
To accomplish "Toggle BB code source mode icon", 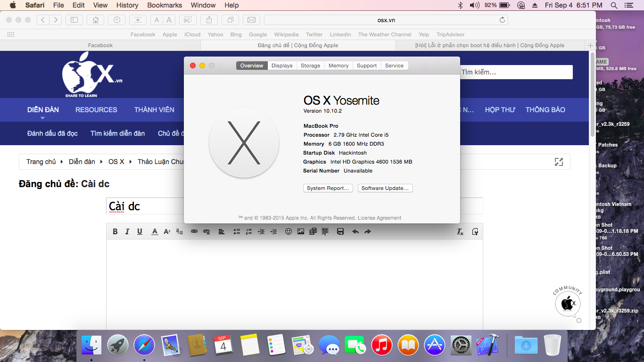I will pyautogui.click(x=475, y=231).
